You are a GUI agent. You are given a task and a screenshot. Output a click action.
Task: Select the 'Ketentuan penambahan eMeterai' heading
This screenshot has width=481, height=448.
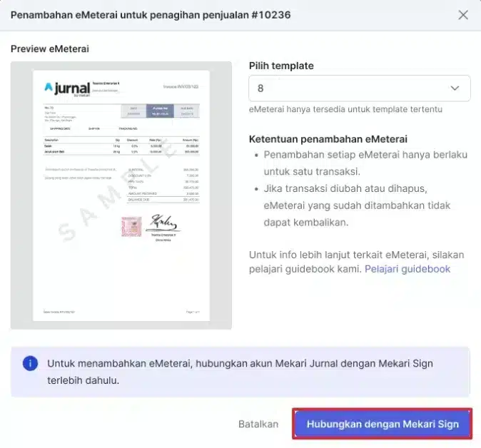[x=328, y=139]
